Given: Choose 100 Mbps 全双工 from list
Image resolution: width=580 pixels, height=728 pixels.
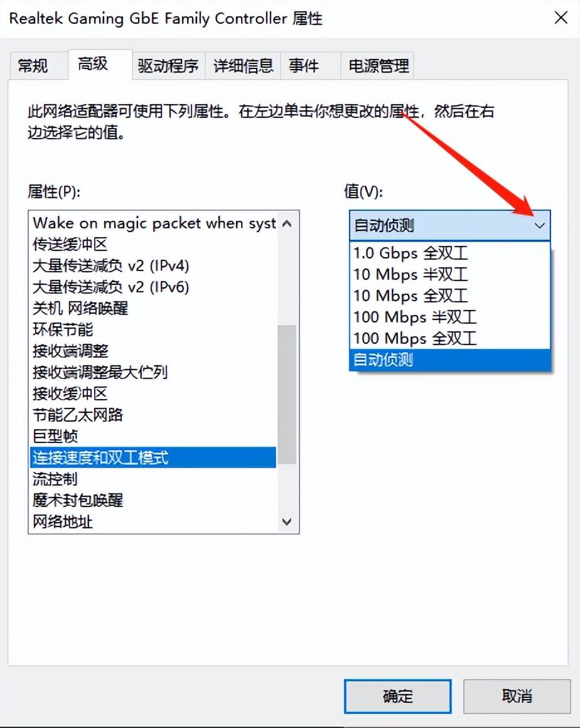Looking at the screenshot, I should (449, 338).
